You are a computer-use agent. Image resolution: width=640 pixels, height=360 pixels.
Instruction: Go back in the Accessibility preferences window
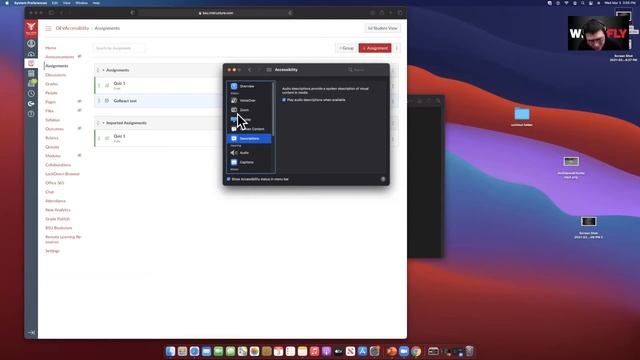(250, 70)
